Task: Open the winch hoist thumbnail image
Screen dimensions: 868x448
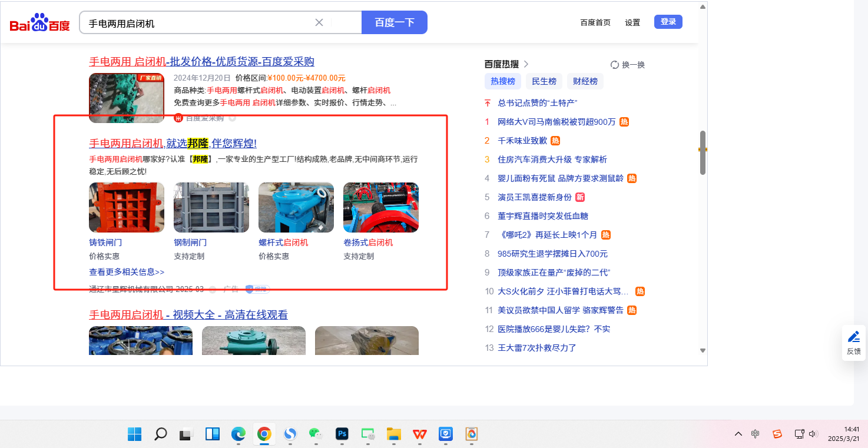Action: (381, 207)
